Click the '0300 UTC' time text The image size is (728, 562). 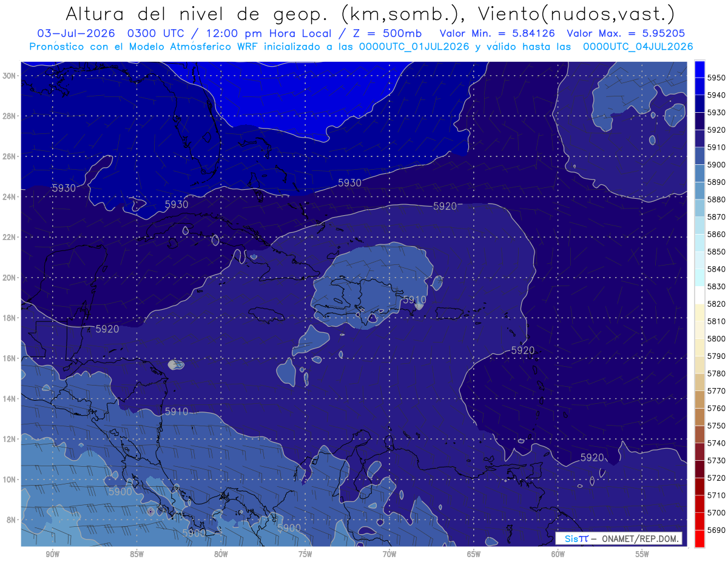(x=157, y=33)
